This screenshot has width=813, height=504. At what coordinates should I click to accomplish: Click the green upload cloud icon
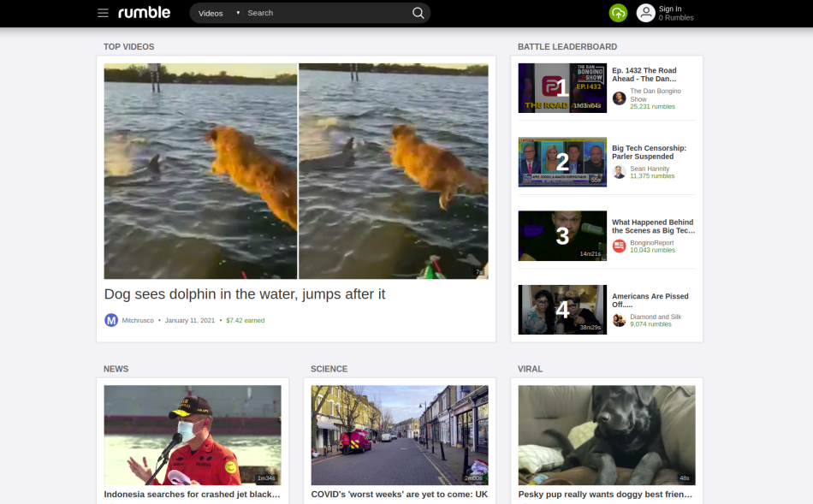(618, 13)
